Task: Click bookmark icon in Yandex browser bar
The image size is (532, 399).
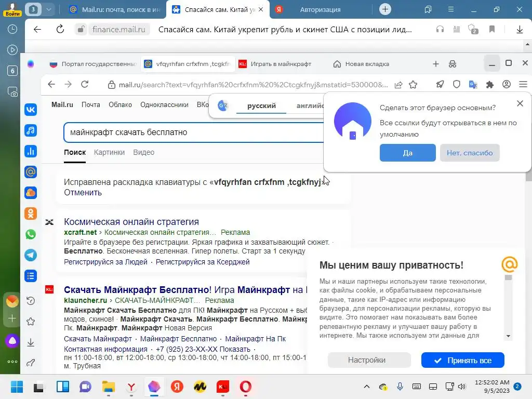Action: (492, 29)
